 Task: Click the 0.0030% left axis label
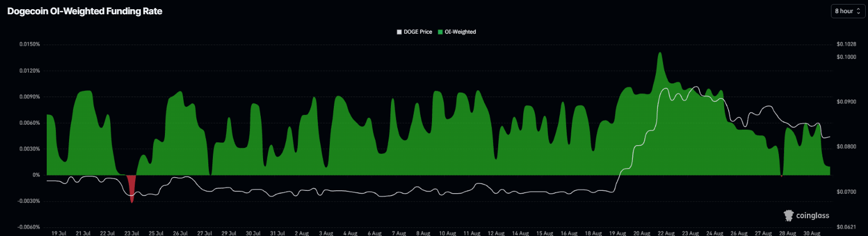tap(29, 149)
